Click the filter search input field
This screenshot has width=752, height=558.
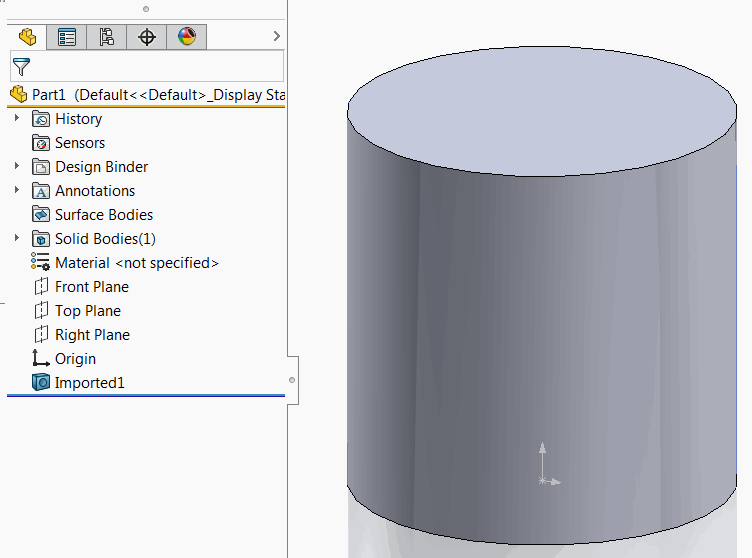pyautogui.click(x=147, y=67)
